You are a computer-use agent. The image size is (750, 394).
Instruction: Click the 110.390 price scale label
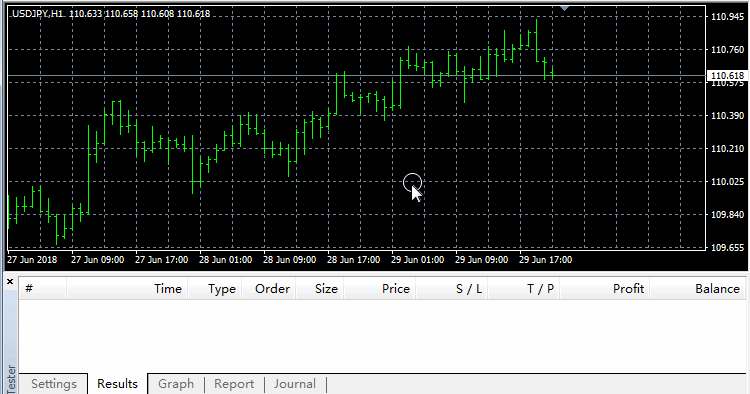[x=728, y=116]
